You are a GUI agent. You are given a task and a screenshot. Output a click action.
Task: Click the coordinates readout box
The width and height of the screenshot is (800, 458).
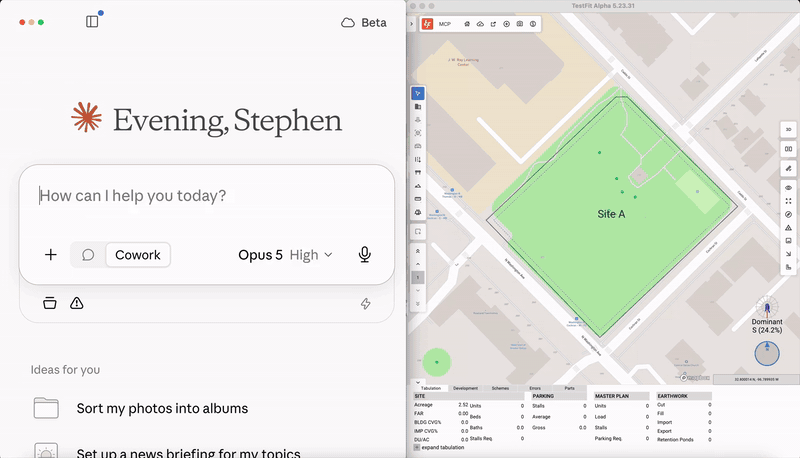(x=756, y=379)
